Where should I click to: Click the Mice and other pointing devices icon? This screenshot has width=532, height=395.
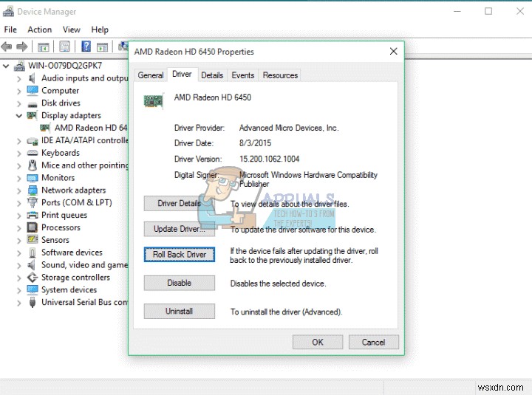coord(33,165)
